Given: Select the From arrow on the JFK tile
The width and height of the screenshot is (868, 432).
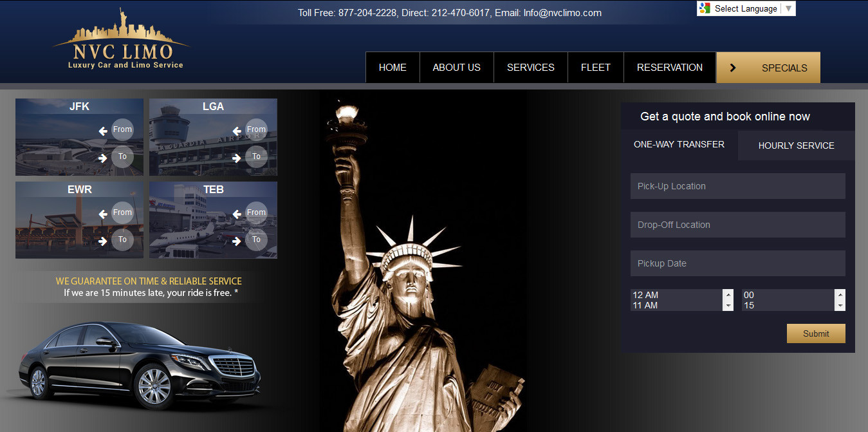Looking at the screenshot, I should (x=103, y=131).
